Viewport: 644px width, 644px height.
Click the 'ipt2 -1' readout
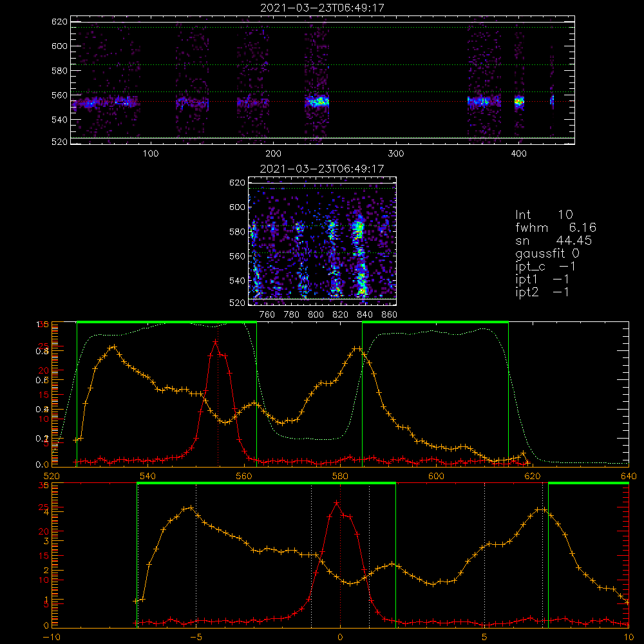[542, 292]
